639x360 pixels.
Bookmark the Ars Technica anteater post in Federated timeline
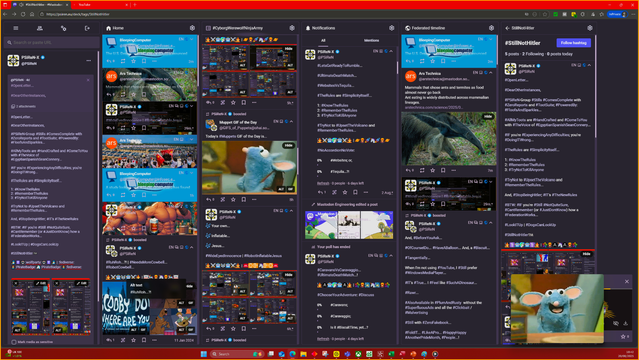[443, 170]
